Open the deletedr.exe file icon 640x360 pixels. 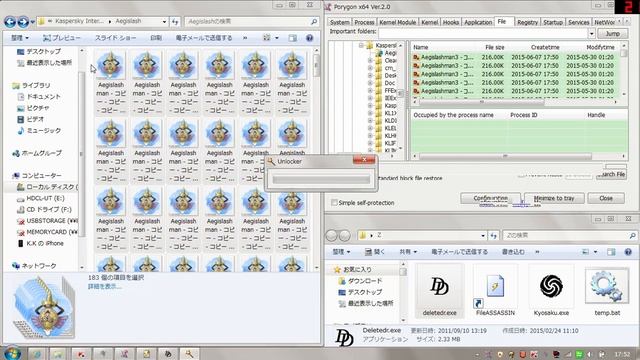point(439,287)
